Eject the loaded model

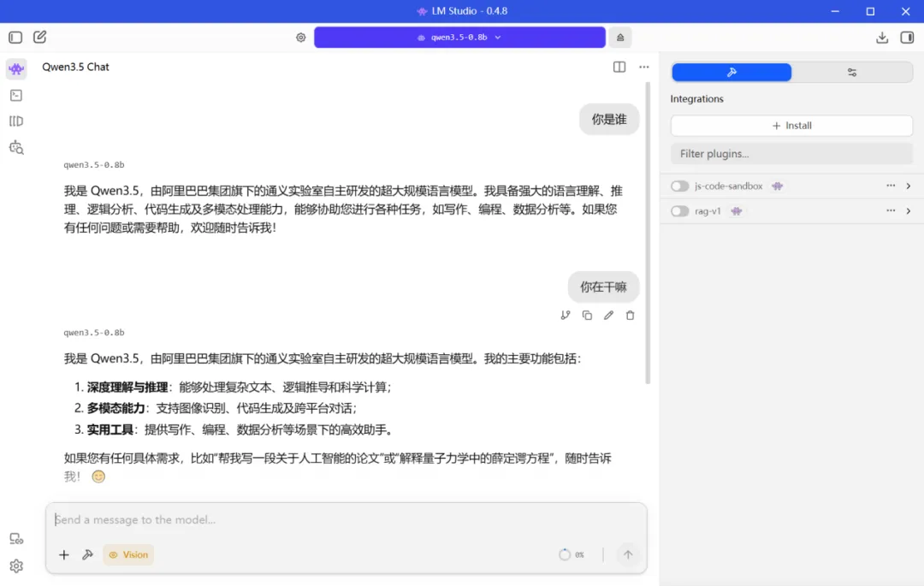click(x=620, y=37)
